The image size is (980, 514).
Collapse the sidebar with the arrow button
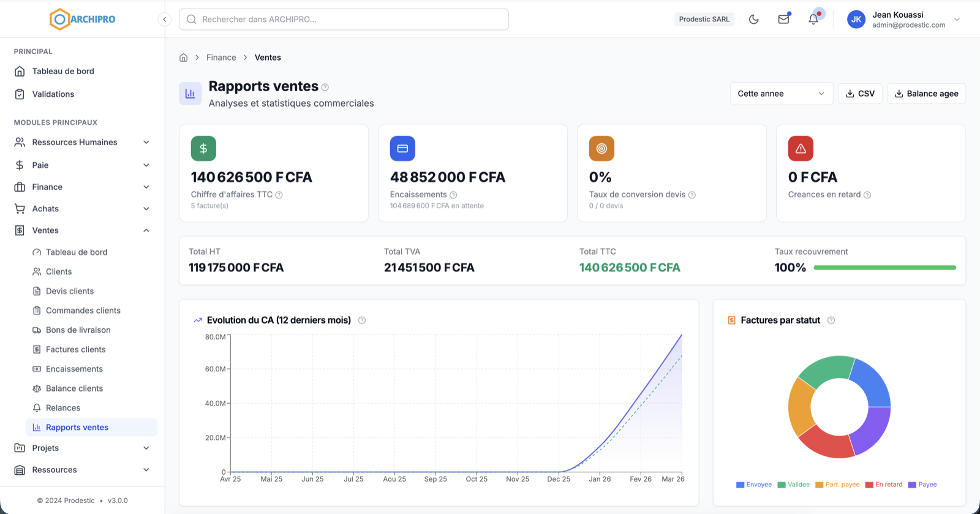164,19
